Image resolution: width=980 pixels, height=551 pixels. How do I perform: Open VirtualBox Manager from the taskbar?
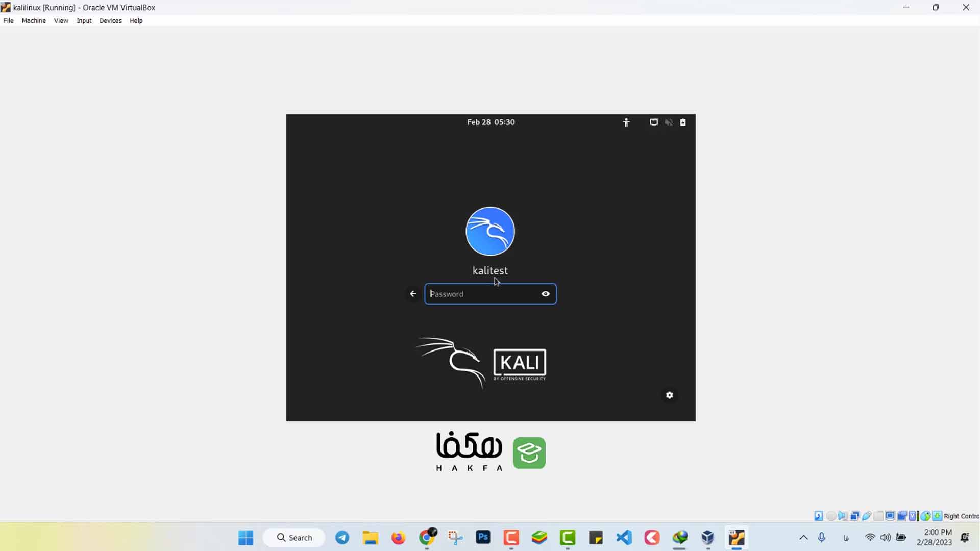click(708, 537)
